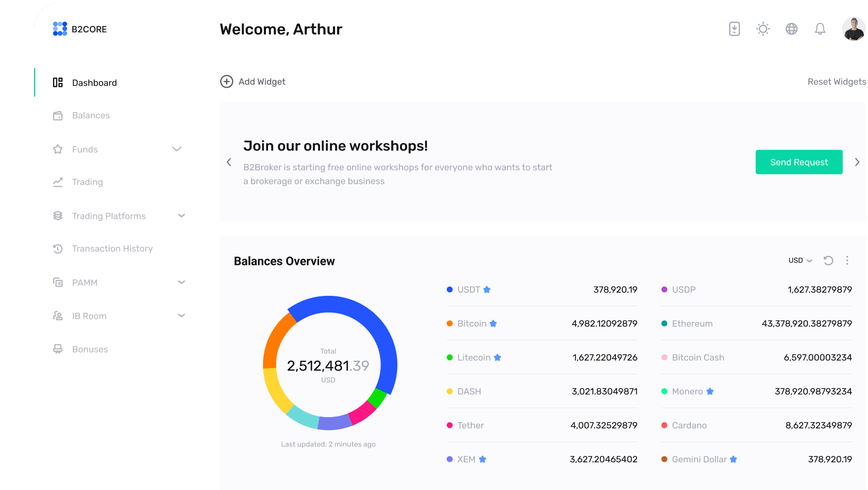868x490 pixels.
Task: Click the mobile app download icon
Action: (x=734, y=29)
